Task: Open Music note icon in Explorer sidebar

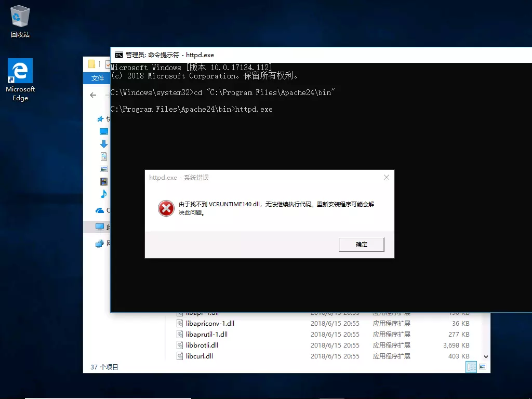Action: point(104,194)
